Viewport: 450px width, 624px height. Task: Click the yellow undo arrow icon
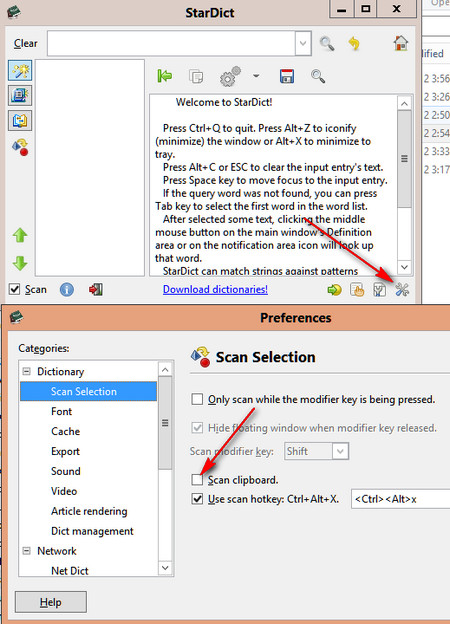354,43
